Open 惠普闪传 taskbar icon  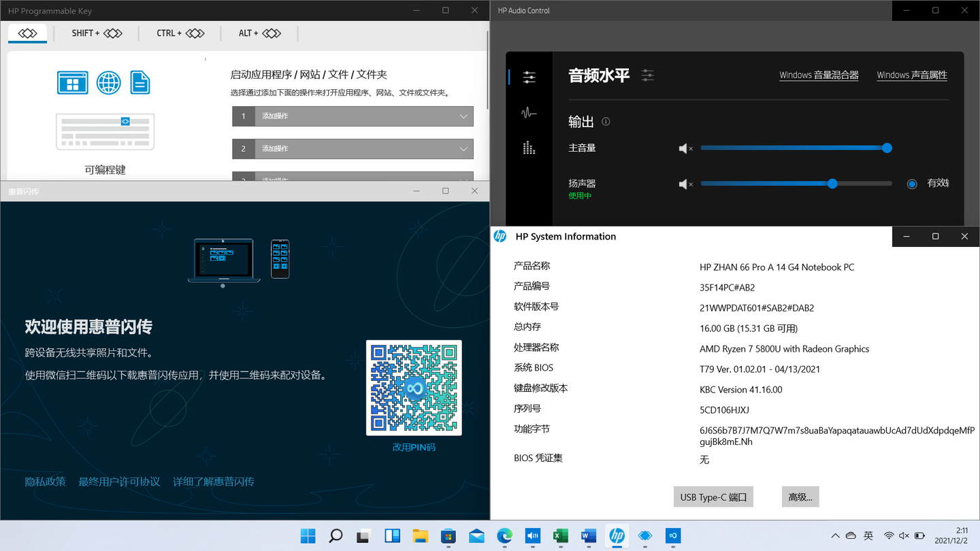673,536
